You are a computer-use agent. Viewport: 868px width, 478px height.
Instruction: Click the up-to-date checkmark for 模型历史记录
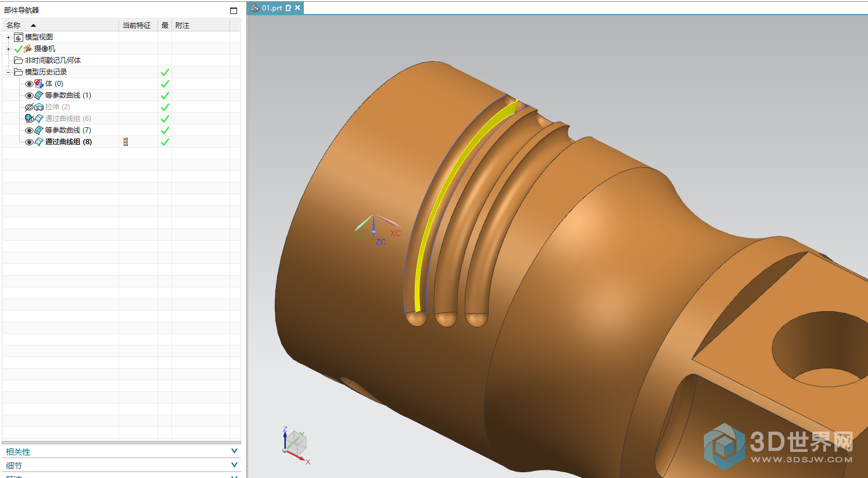click(165, 72)
